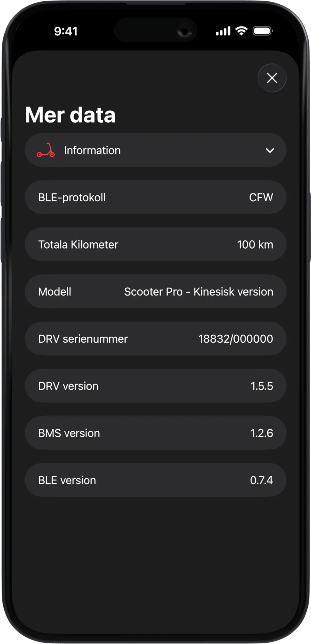The image size is (311, 644).
Task: Select the CFW protocol value
Action: click(261, 197)
